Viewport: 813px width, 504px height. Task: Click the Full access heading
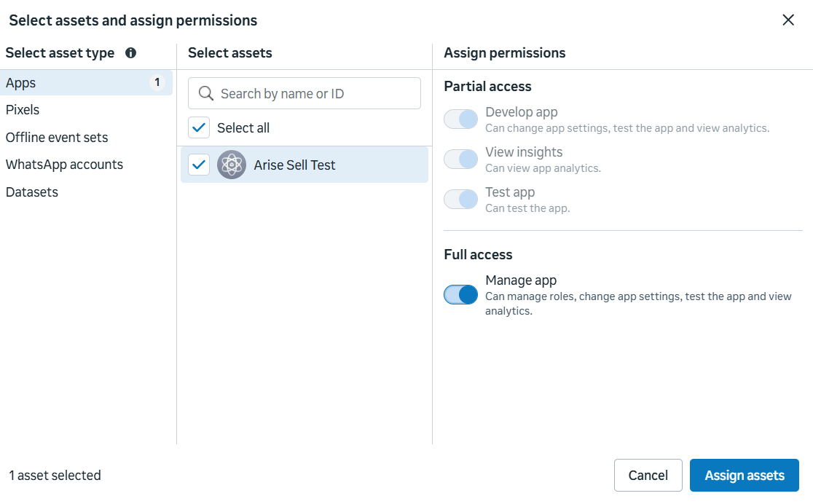tap(478, 255)
